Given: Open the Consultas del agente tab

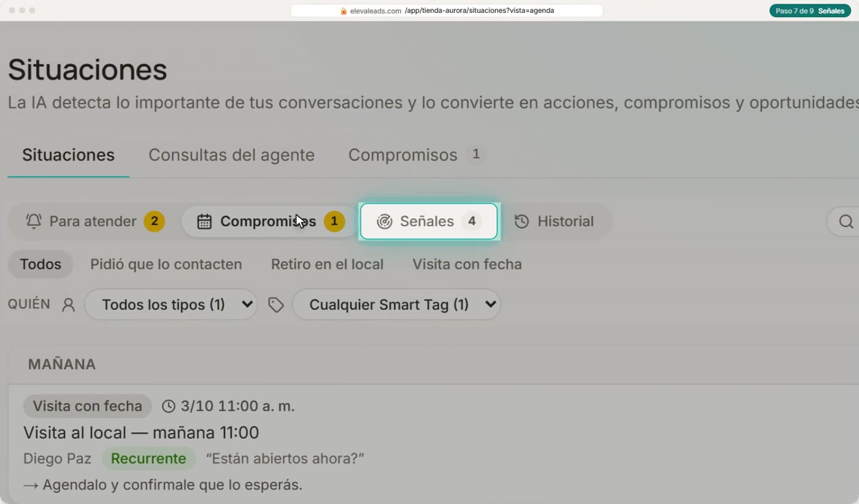Looking at the screenshot, I should click(x=231, y=155).
